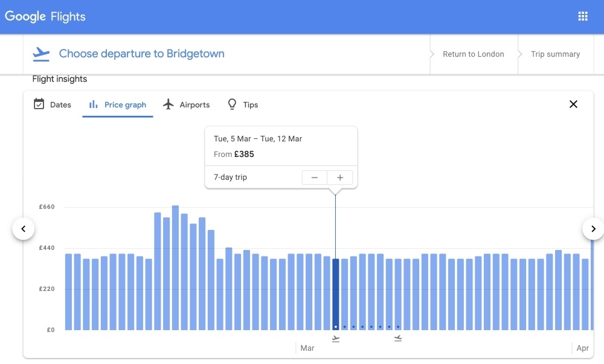Click the airplane icon beside Airports
The image size is (604, 364).
(169, 104)
